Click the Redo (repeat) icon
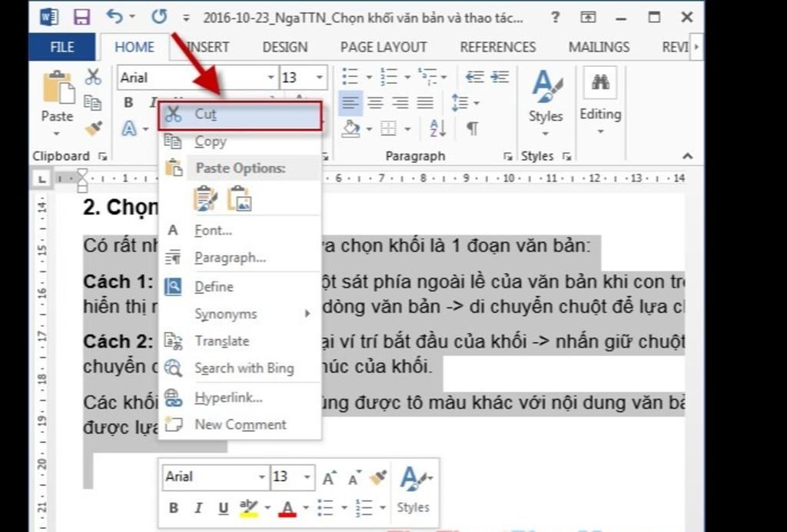This screenshot has width=787, height=532. tap(159, 17)
